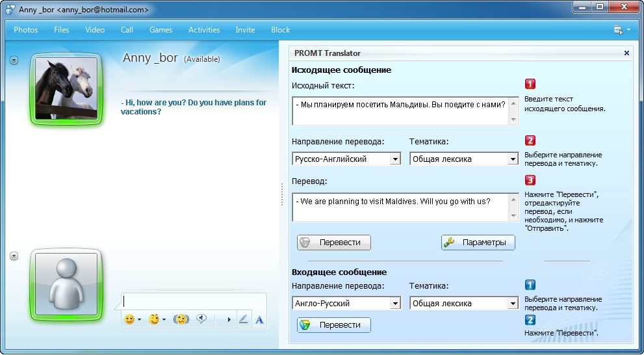Open the wink picker icon

tap(153, 319)
